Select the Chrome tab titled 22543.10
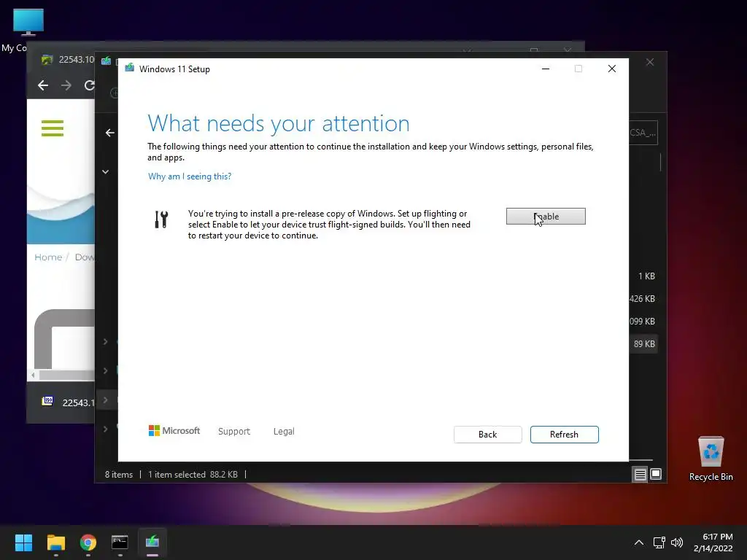This screenshot has width=747, height=560. click(67, 60)
